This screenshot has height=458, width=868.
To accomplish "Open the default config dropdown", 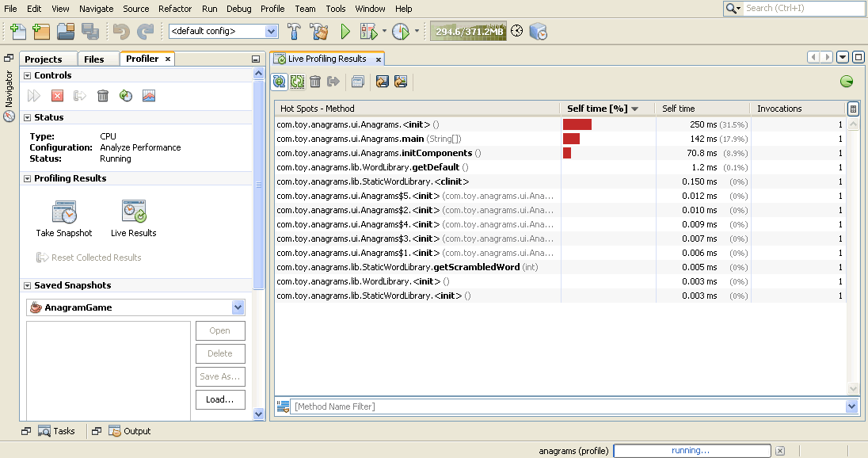I will pyautogui.click(x=271, y=32).
